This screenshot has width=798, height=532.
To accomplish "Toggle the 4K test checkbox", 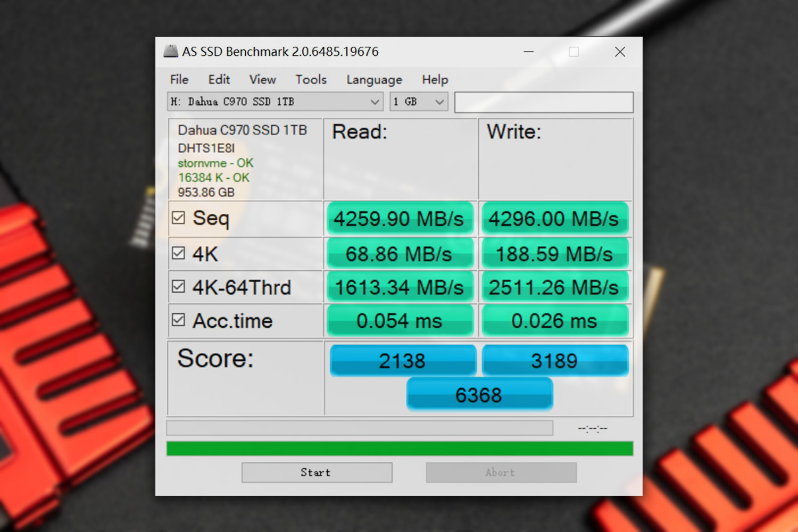I will [179, 253].
